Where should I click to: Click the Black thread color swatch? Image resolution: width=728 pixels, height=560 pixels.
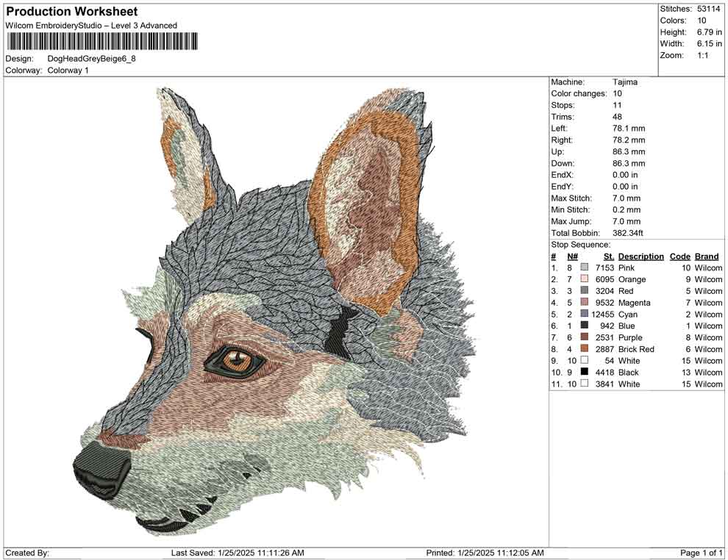(583, 373)
